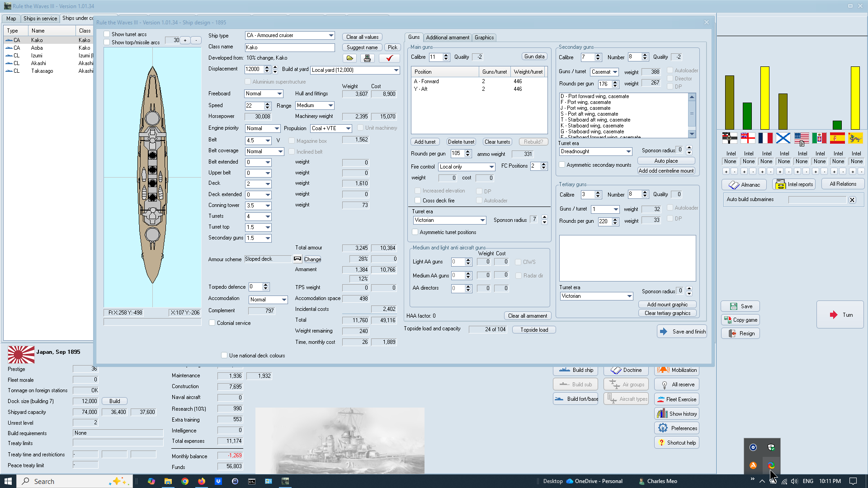Image resolution: width=868 pixels, height=488 pixels.
Task: Open Build fort/base
Action: pos(576,399)
